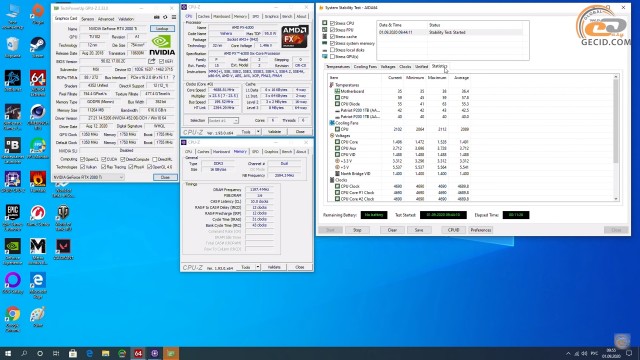The width and height of the screenshot is (640, 360).
Task: Open the Caches tab in upper CPU-Z
Action: pos(203,16)
